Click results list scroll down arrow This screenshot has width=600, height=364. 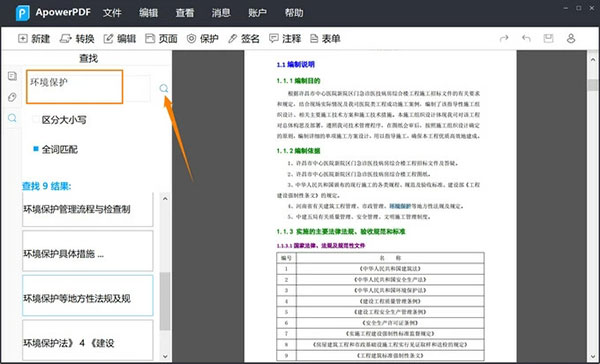[x=165, y=356]
